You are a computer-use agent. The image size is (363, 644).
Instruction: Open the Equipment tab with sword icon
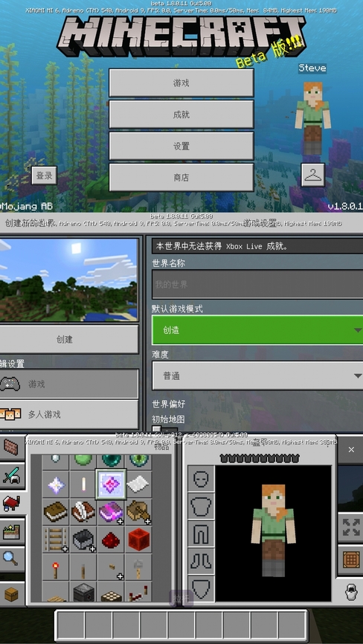coord(11,476)
